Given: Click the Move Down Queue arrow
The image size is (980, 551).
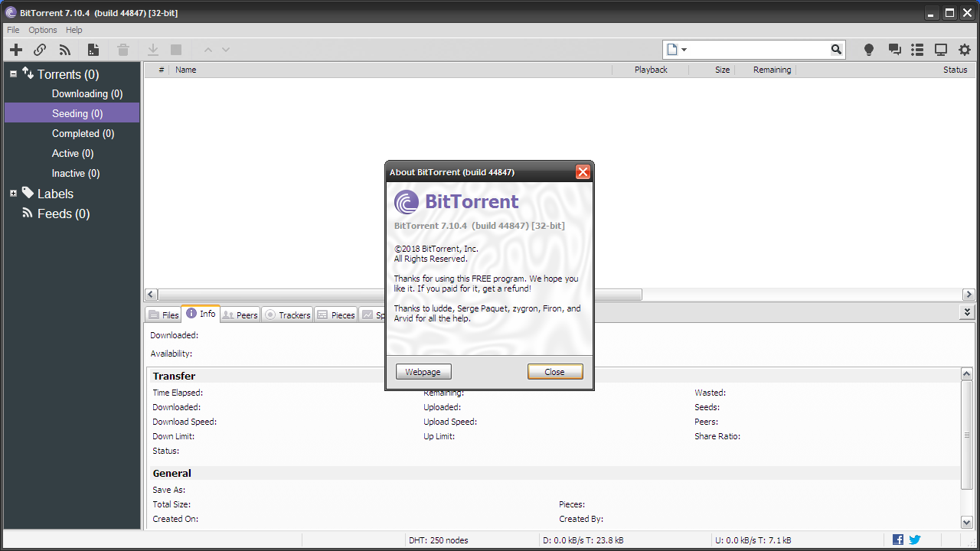Looking at the screenshot, I should (226, 50).
